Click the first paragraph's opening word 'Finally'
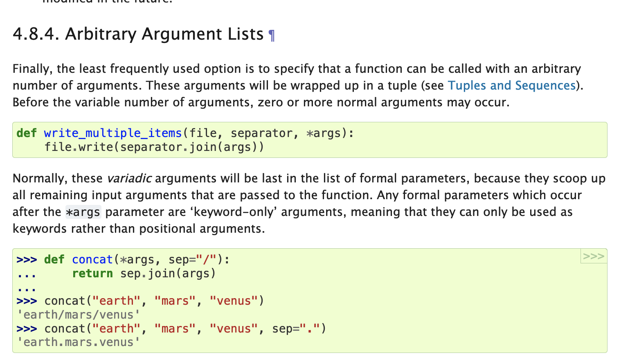The width and height of the screenshot is (621, 364). pyautogui.click(x=32, y=69)
